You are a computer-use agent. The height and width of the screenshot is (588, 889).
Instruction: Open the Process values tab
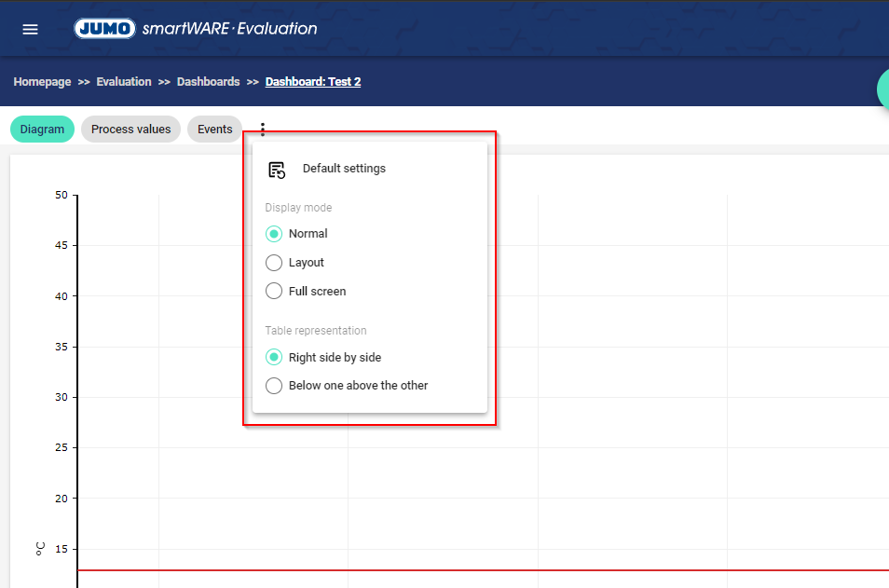(x=130, y=130)
